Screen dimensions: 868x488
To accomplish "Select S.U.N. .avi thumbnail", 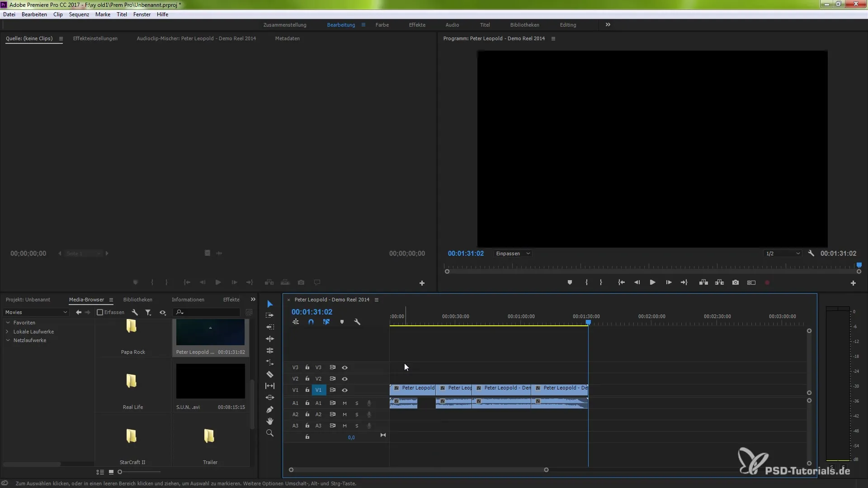I will point(210,381).
